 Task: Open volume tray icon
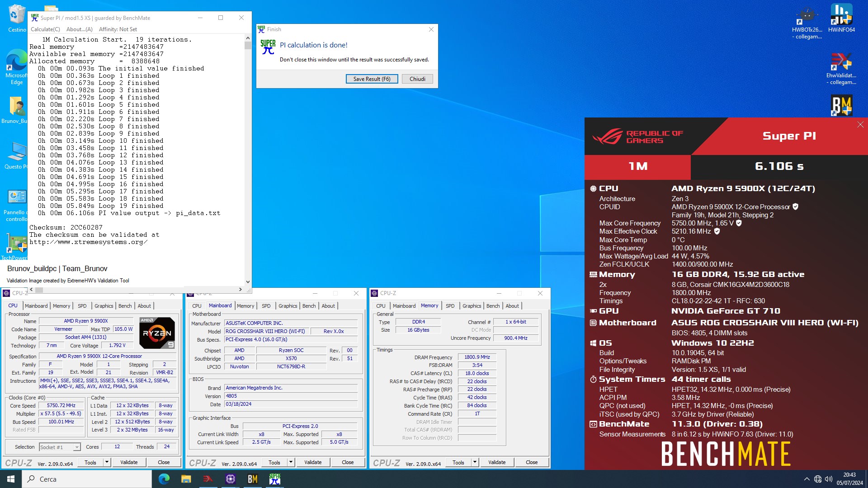828,479
